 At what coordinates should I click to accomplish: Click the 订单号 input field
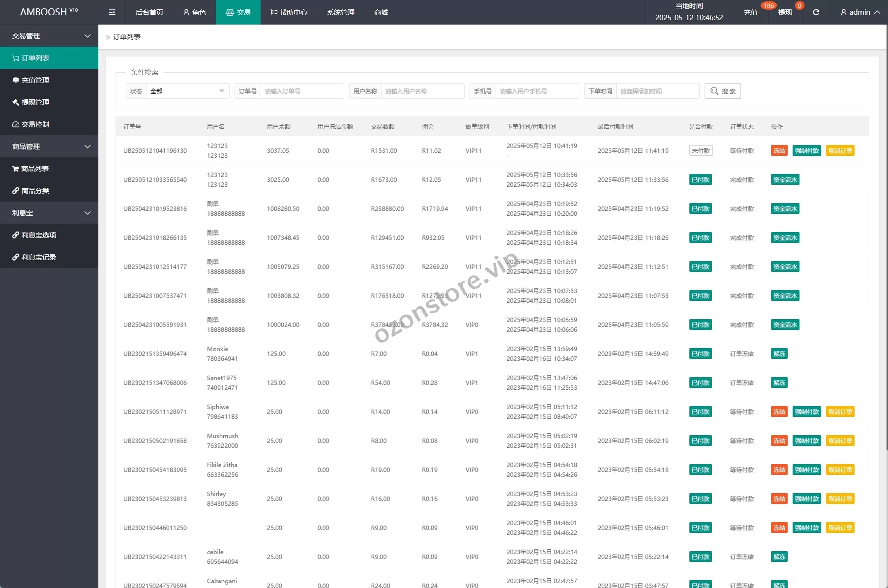302,91
